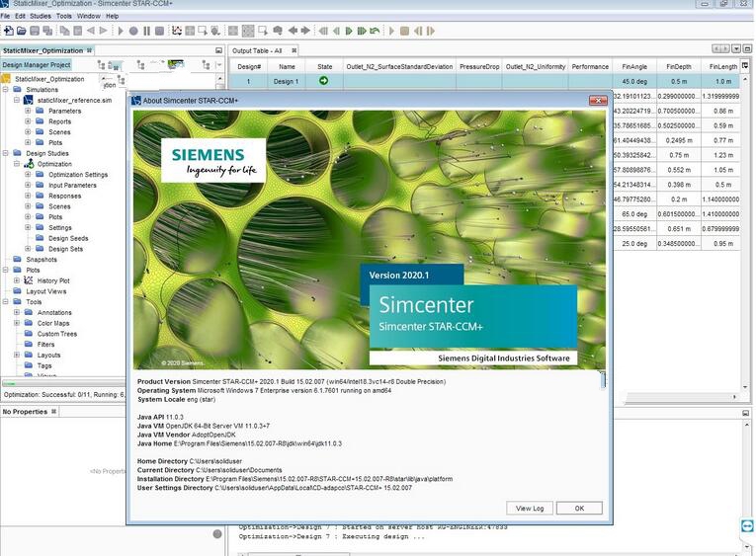Sort by the Performance column header
This screenshot has height=556, width=756.
click(590, 66)
